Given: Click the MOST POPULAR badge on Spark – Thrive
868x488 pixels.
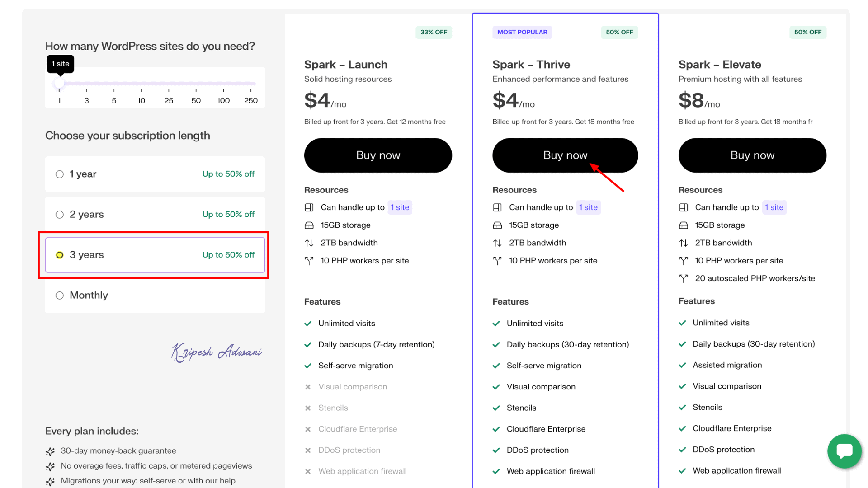Looking at the screenshot, I should coord(522,32).
